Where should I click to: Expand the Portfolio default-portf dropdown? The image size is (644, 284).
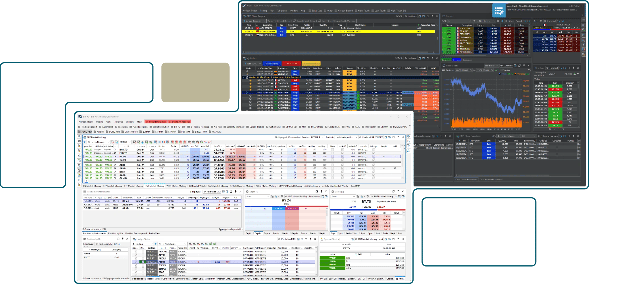347,137
